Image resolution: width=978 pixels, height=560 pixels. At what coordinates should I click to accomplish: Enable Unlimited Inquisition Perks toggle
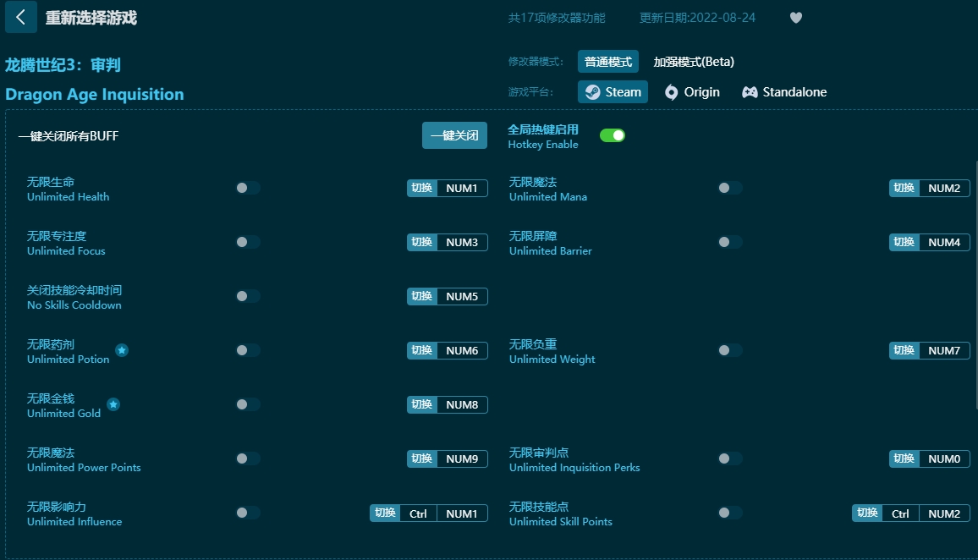[729, 458]
